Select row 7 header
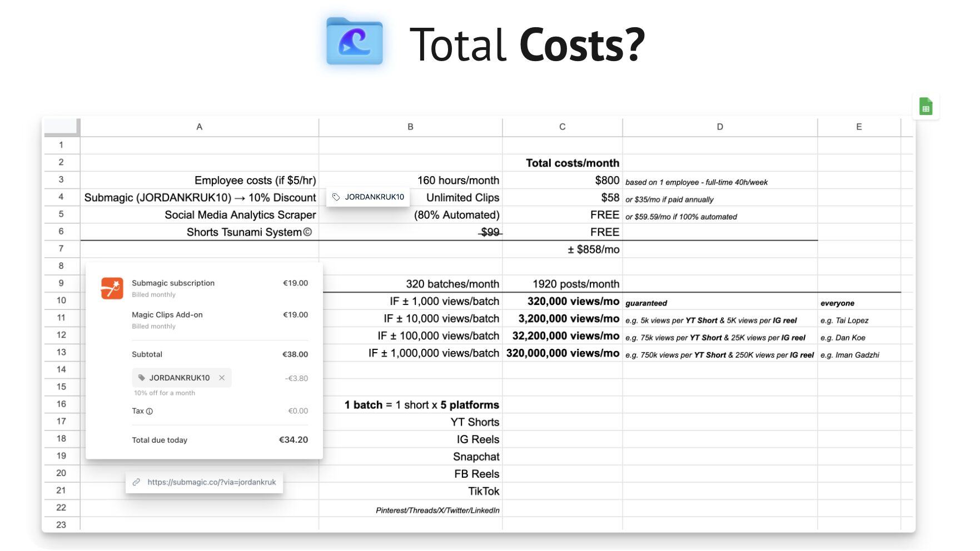Image resolution: width=980 pixels, height=551 pixels. coord(61,249)
